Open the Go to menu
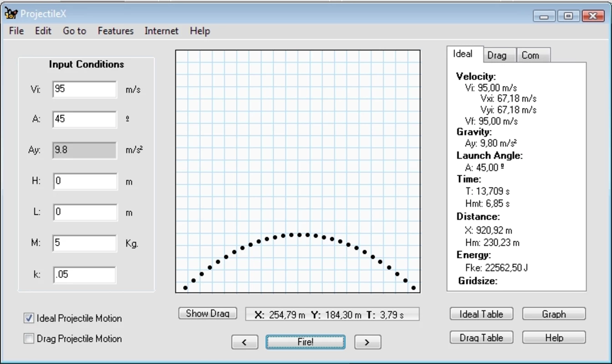 pyautogui.click(x=75, y=31)
